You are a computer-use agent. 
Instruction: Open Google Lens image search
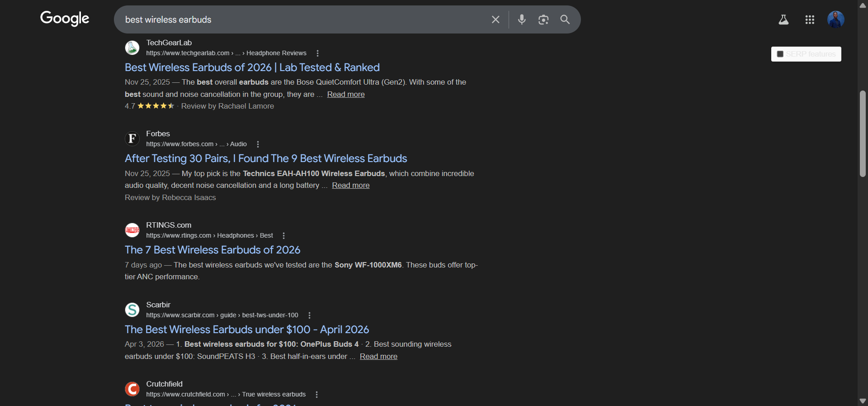point(543,19)
